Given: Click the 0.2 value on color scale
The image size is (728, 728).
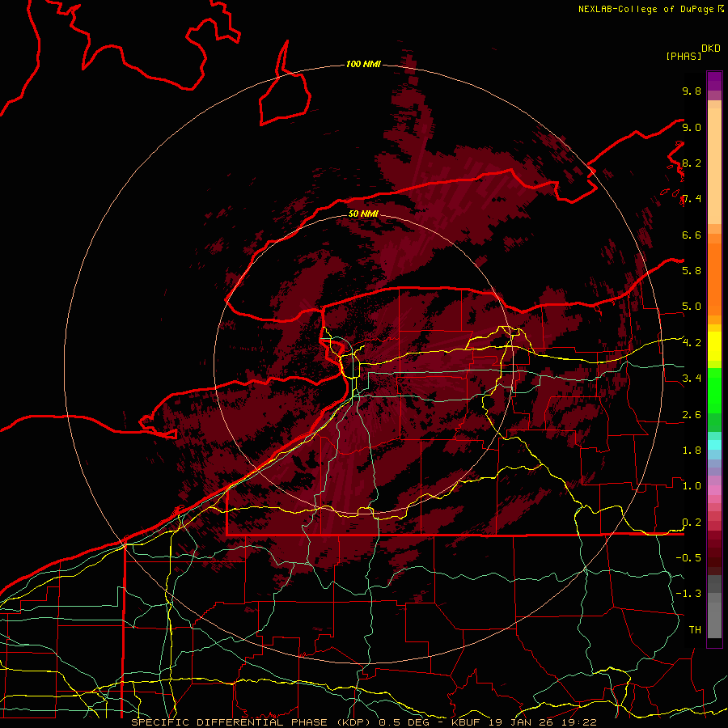Looking at the screenshot, I should [x=692, y=523].
